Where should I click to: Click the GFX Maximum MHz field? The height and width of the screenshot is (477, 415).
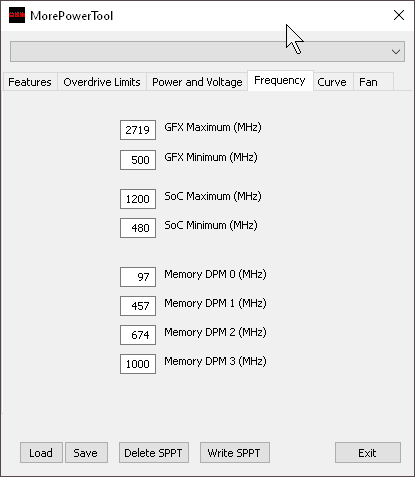pos(138,130)
